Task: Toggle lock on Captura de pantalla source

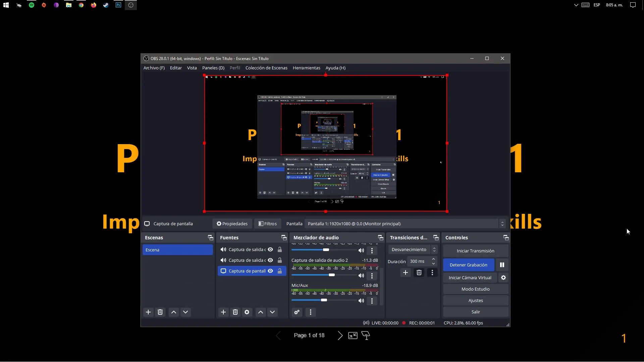Action: coord(279,271)
